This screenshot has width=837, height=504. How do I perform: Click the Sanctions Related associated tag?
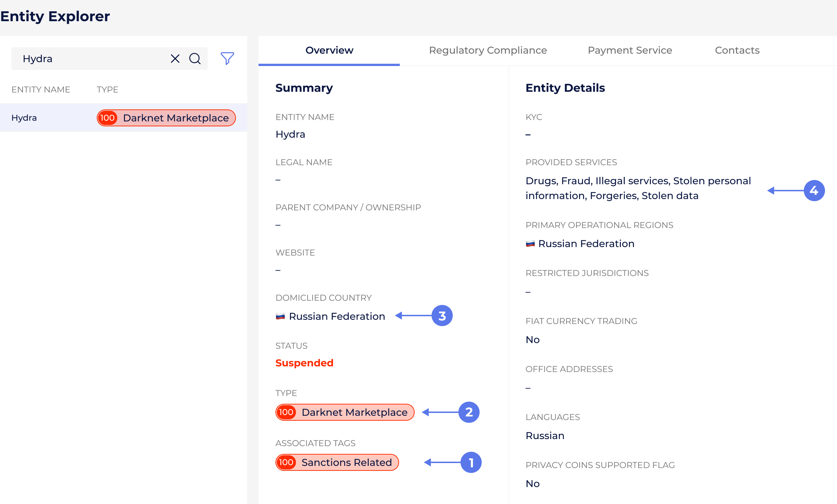click(337, 462)
